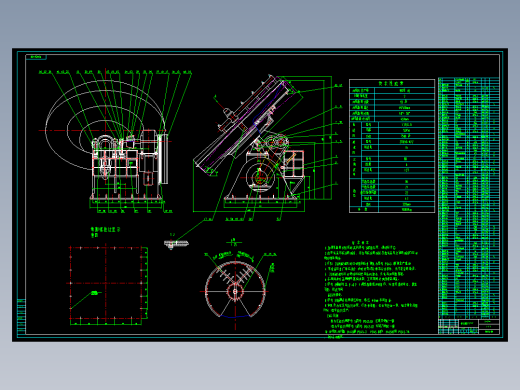Viewport: 520px width, 390px height.
Task: Select the drawing number box at top-left corner
Action: (x=36, y=57)
